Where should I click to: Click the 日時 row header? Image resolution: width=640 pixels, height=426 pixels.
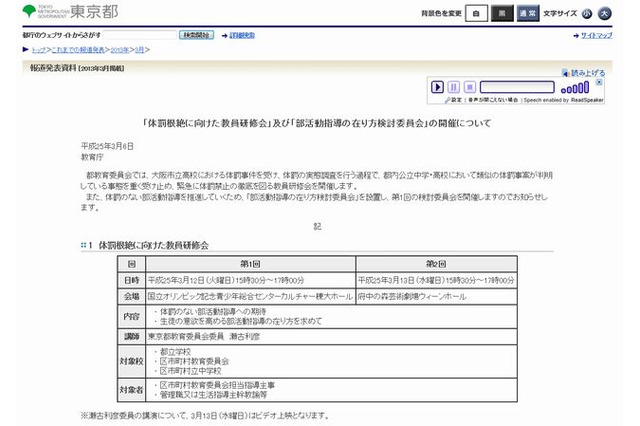pos(131,280)
